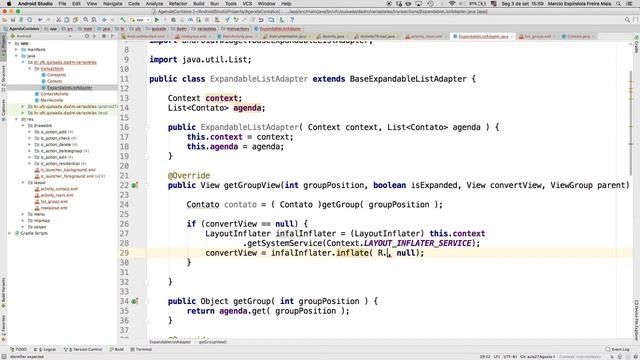The width and height of the screenshot is (640, 360).
Task: Click the scroll-from-source target icon in Project panel
Action: 87,36
